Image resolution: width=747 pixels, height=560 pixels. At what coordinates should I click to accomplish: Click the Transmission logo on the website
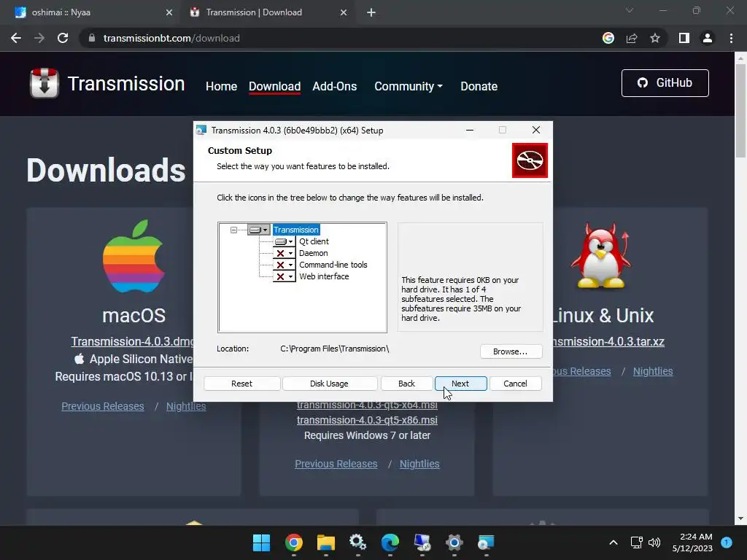44,83
